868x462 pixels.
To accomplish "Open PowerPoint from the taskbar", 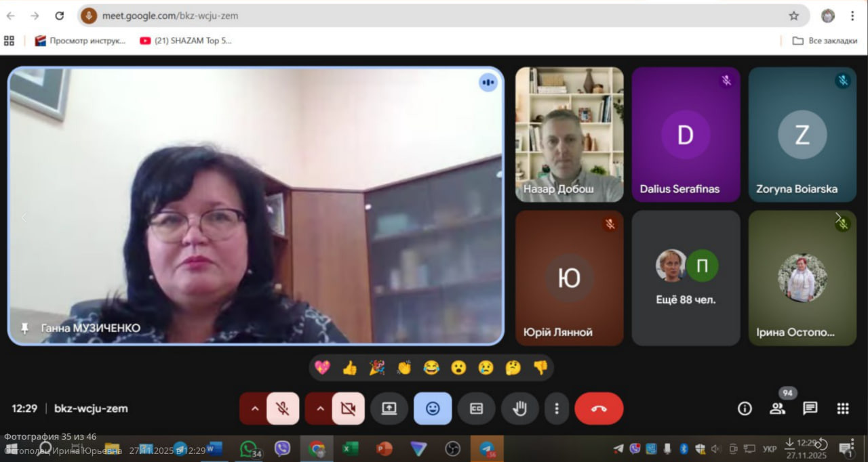I will click(384, 448).
